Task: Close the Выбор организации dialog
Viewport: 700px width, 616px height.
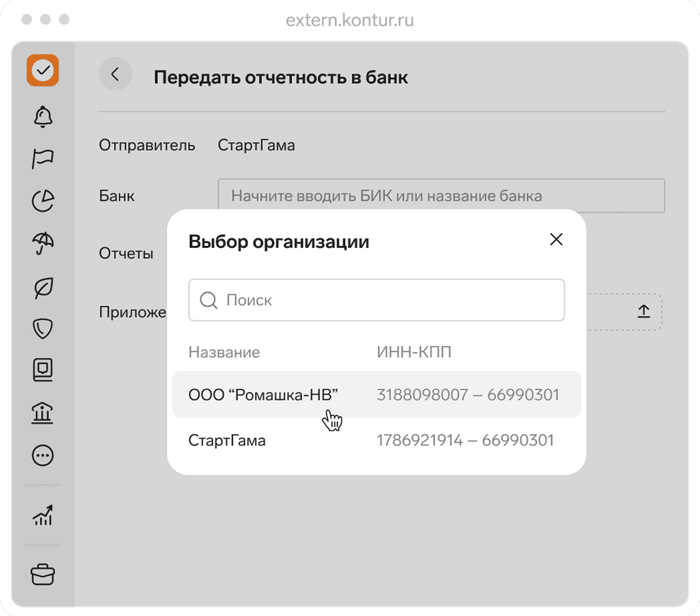Action: tap(556, 239)
